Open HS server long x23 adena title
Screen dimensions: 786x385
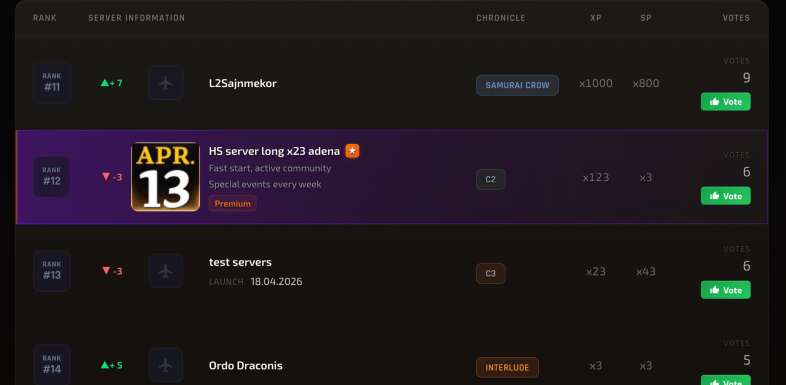(274, 151)
